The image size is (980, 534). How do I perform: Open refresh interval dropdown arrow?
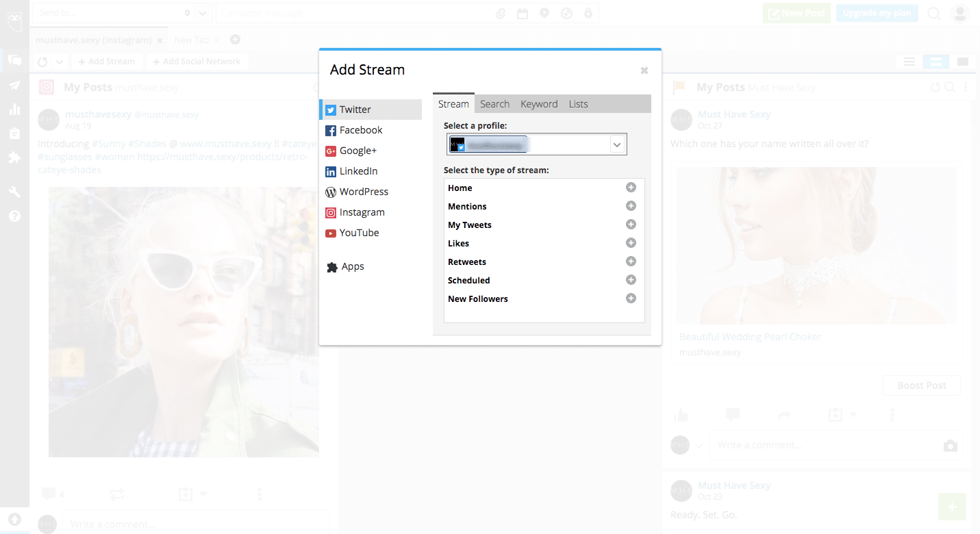[60, 62]
